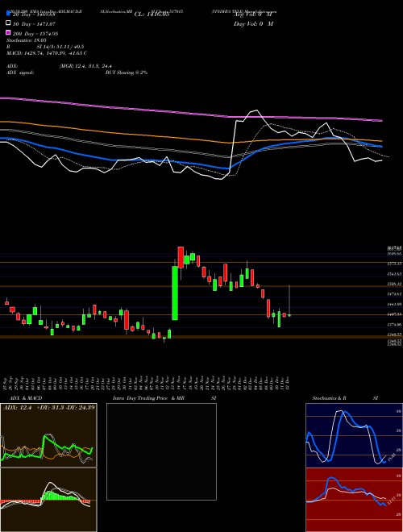This screenshot has height=532, width=403.
Task: Click the "(MGR) 12.4, 31.3, 24.4" ADX values
Action: point(85,66)
